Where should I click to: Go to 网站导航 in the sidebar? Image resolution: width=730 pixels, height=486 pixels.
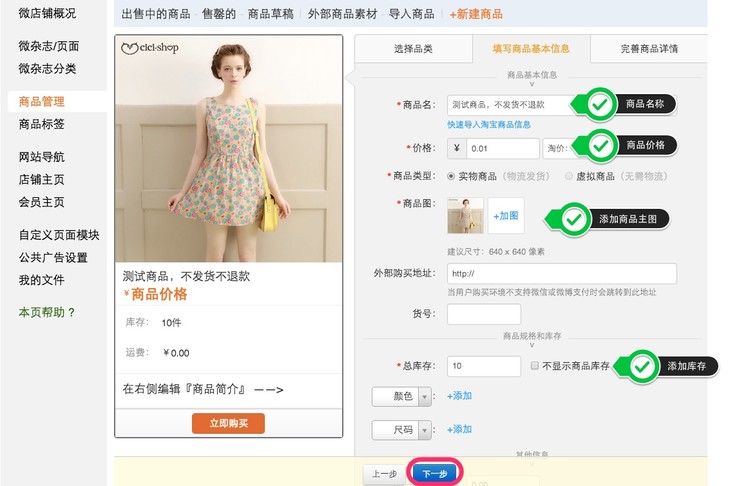click(41, 157)
